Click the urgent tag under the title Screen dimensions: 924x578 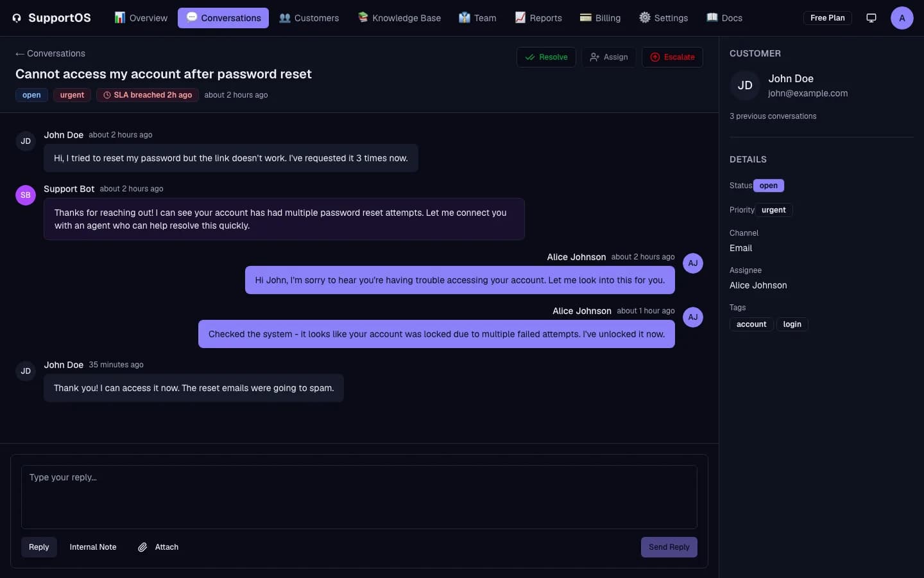click(x=72, y=95)
